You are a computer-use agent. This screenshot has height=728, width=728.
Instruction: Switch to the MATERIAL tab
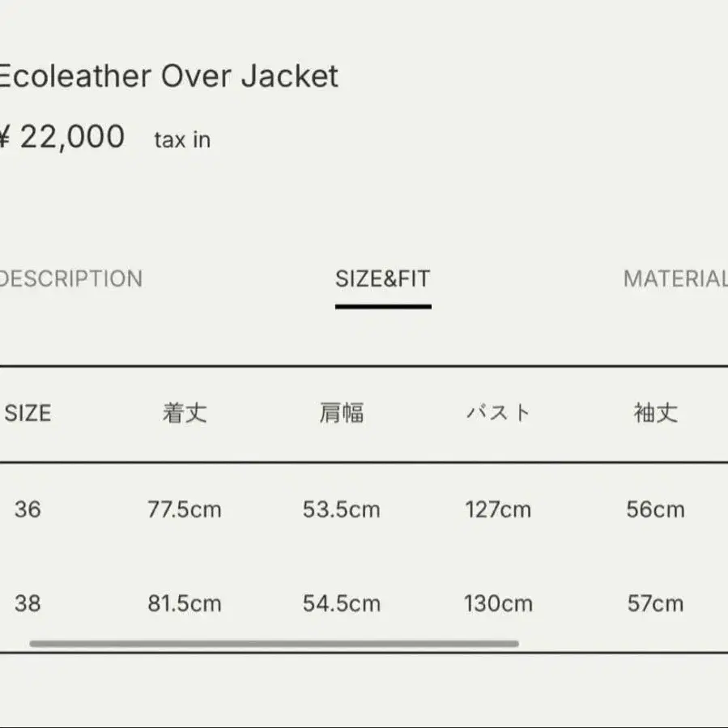click(675, 279)
